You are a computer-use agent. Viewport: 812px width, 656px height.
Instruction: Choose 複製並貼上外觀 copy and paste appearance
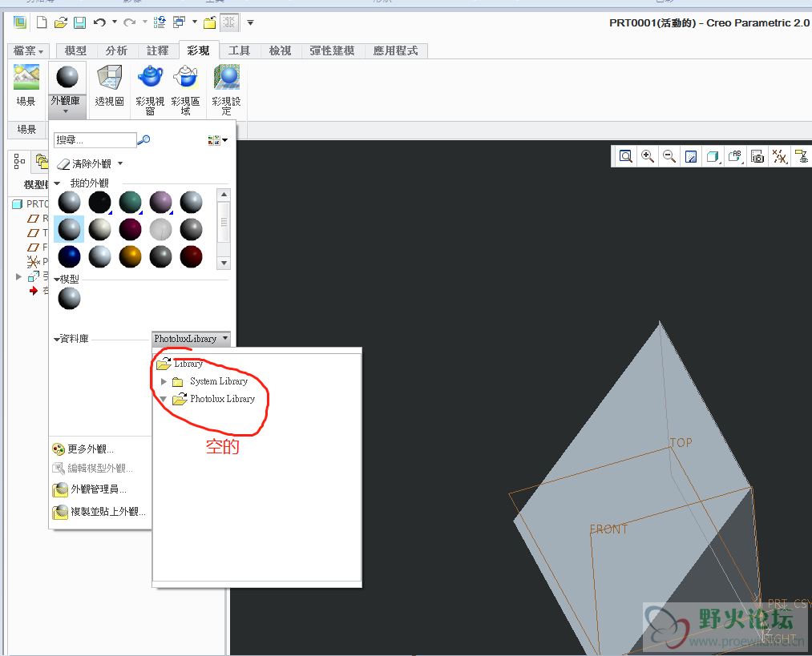pyautogui.click(x=99, y=512)
